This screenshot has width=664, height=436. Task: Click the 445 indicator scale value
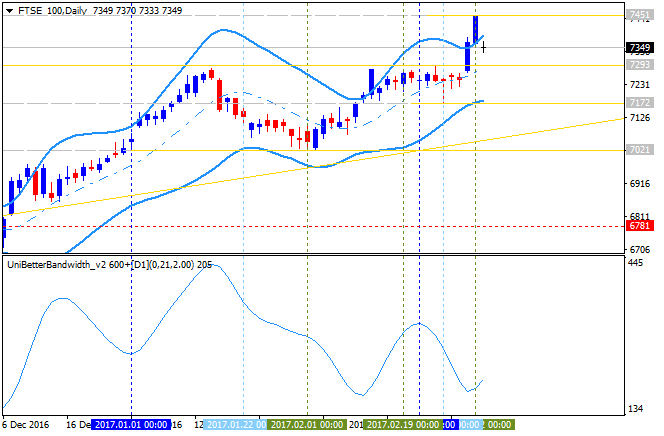[x=636, y=262]
